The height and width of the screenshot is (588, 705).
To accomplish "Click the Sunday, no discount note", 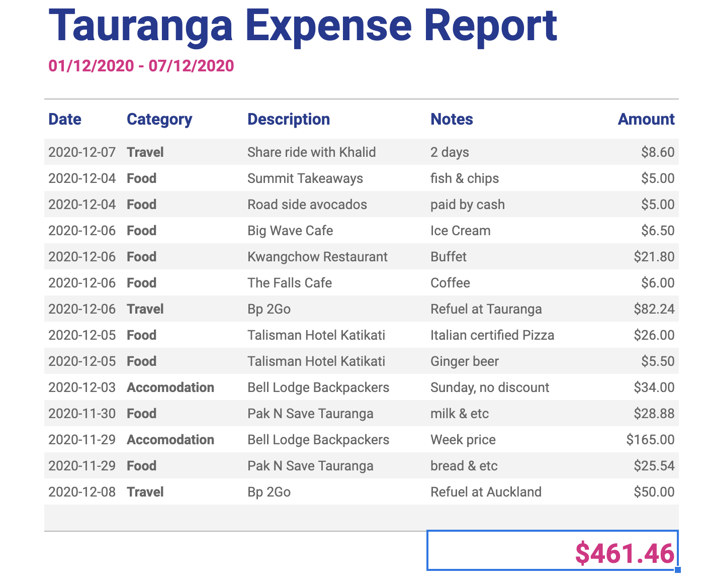I will pos(490,387).
